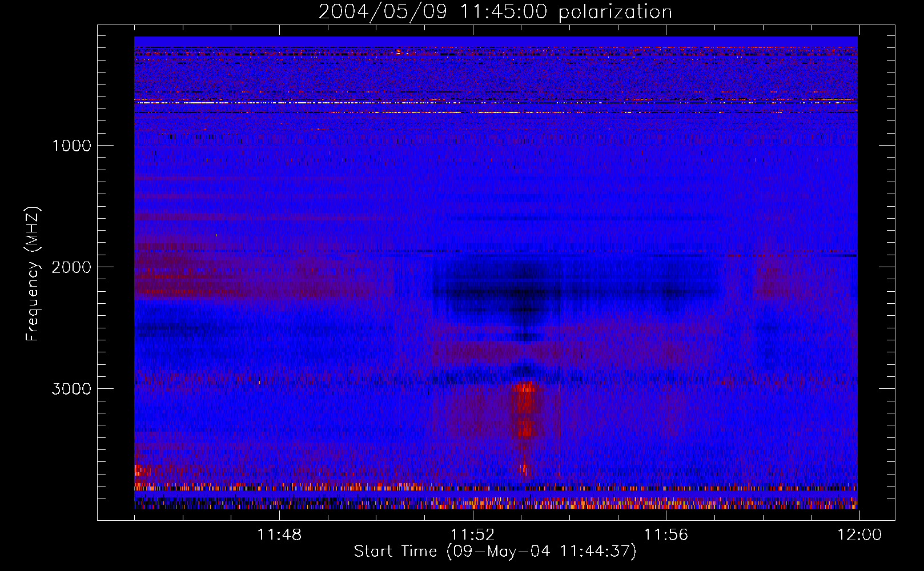
Task: Click the 12:00 time tick label
Action: pyautogui.click(x=859, y=535)
